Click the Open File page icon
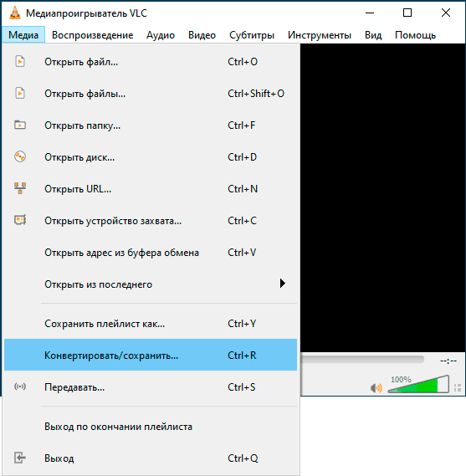 point(20,62)
